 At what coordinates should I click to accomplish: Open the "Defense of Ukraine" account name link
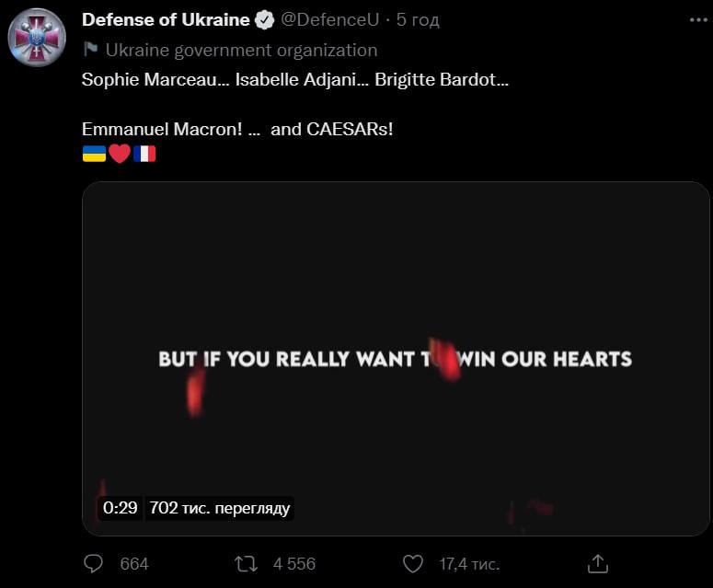[166, 20]
